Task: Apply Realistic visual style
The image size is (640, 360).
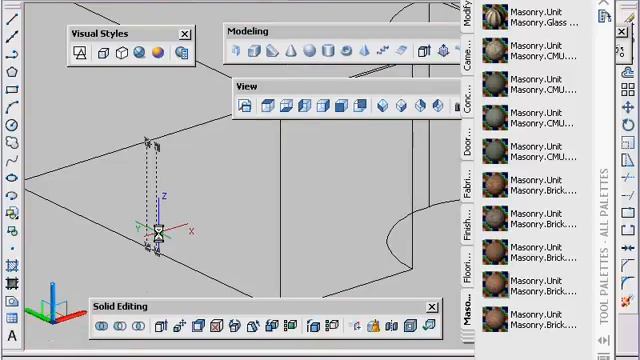Action: [140, 53]
